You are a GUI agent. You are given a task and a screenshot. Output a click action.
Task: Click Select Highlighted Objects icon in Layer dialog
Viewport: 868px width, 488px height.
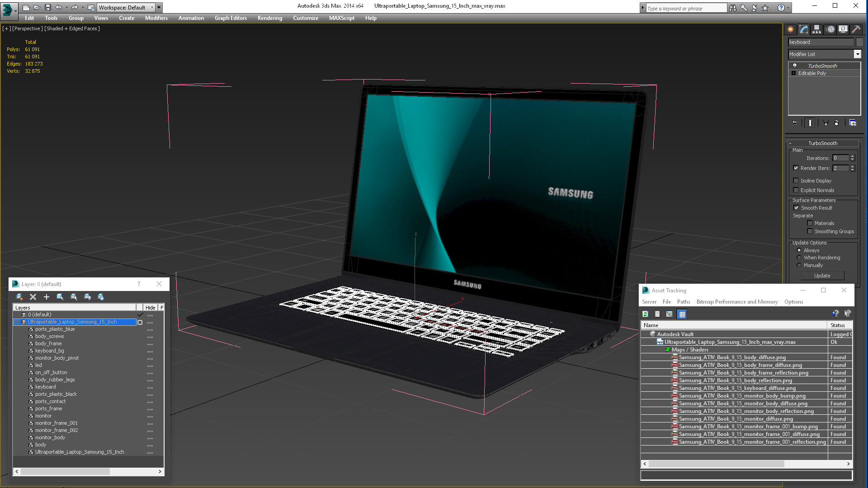[x=60, y=297]
